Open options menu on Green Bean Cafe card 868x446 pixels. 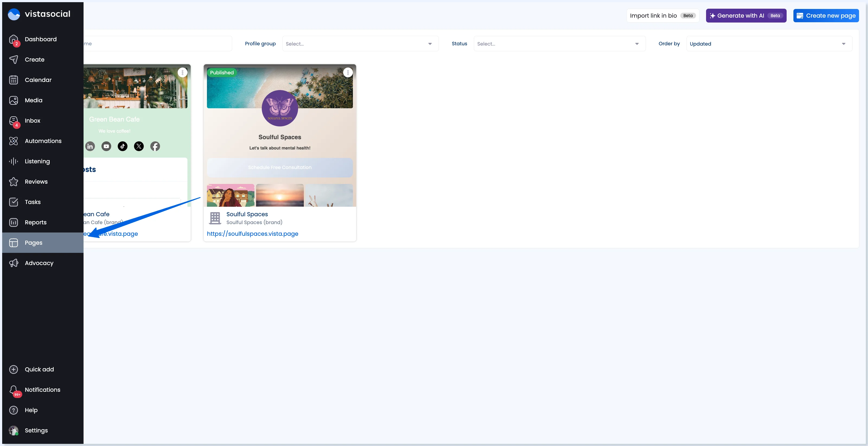click(182, 72)
